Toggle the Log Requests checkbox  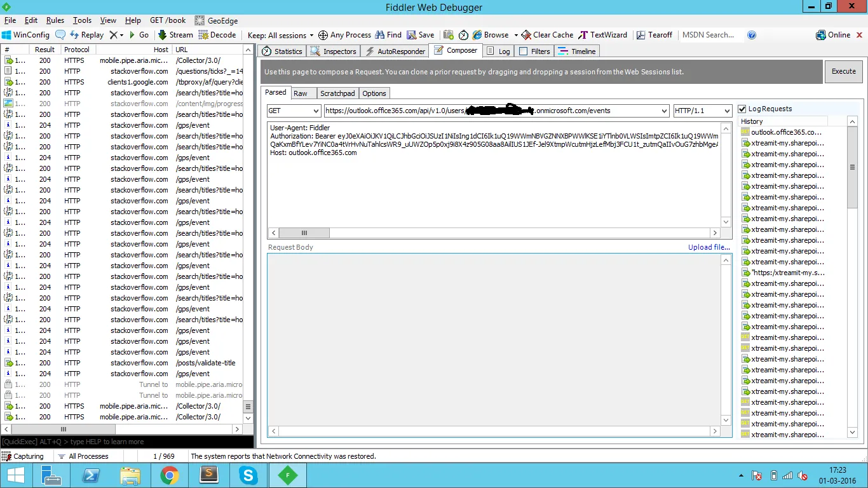point(742,109)
